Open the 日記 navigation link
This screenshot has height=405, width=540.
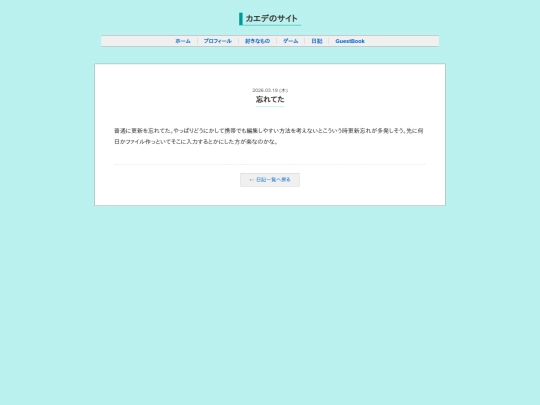[x=317, y=41]
